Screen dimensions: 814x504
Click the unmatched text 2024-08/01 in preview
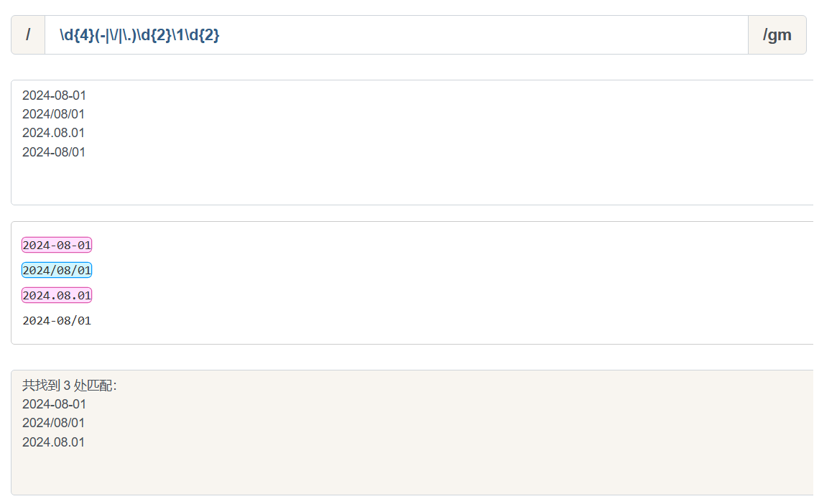tap(57, 320)
